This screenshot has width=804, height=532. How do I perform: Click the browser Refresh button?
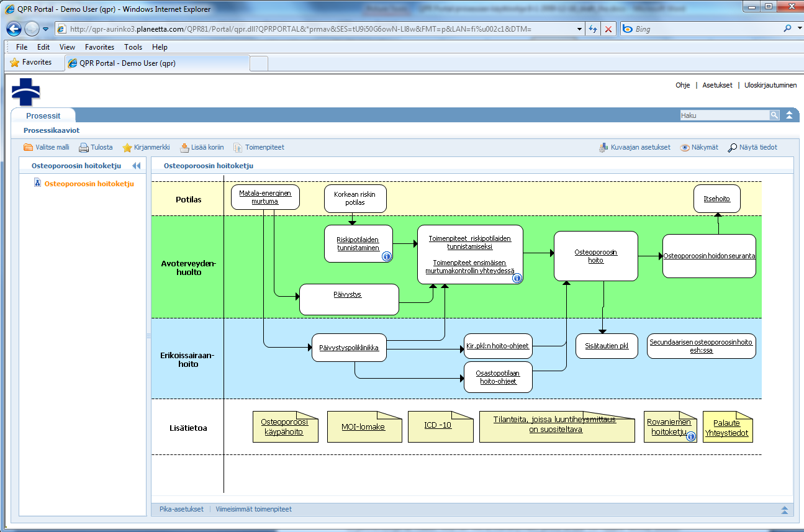point(594,29)
